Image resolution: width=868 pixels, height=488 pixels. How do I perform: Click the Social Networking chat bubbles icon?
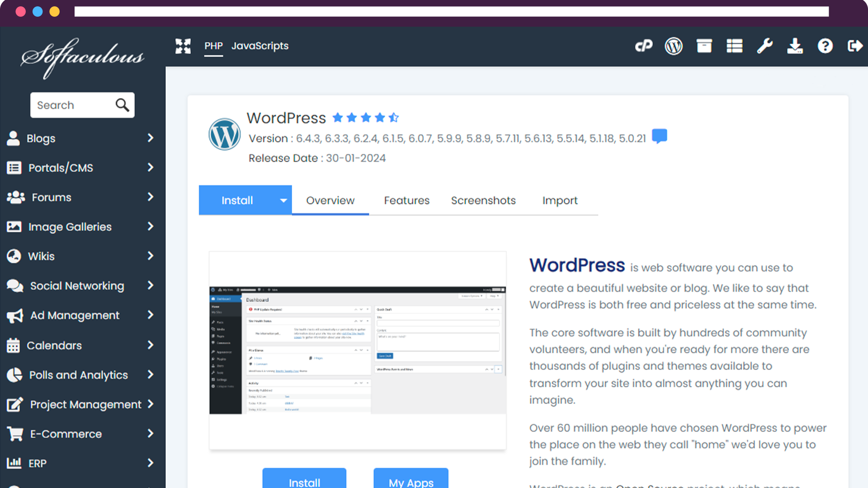pyautogui.click(x=15, y=286)
